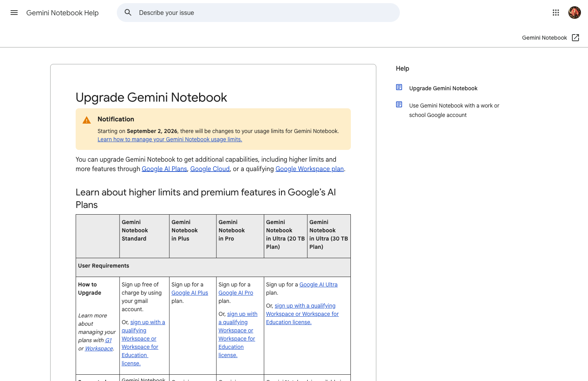Open the Gemini Notebook link in header
Viewport: 588px width, 381px height.
point(544,38)
